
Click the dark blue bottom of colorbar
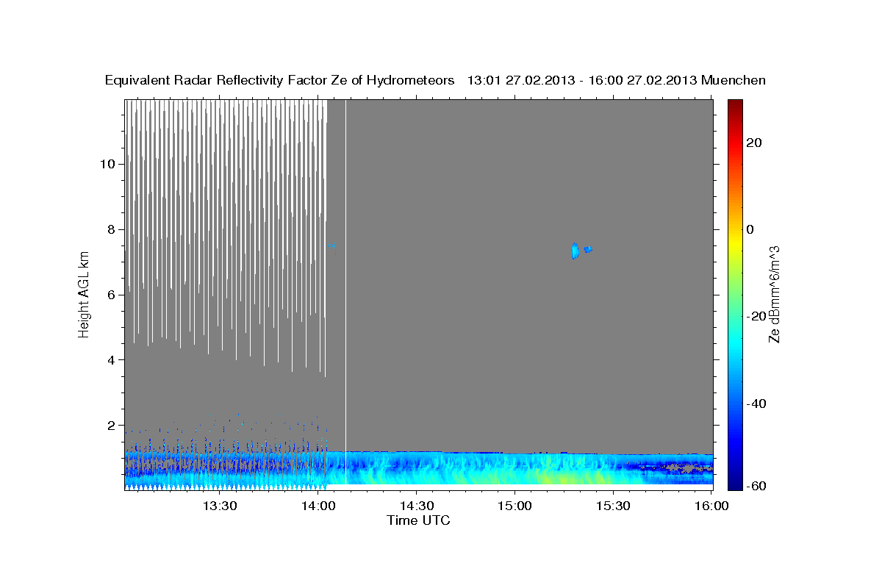(x=734, y=484)
